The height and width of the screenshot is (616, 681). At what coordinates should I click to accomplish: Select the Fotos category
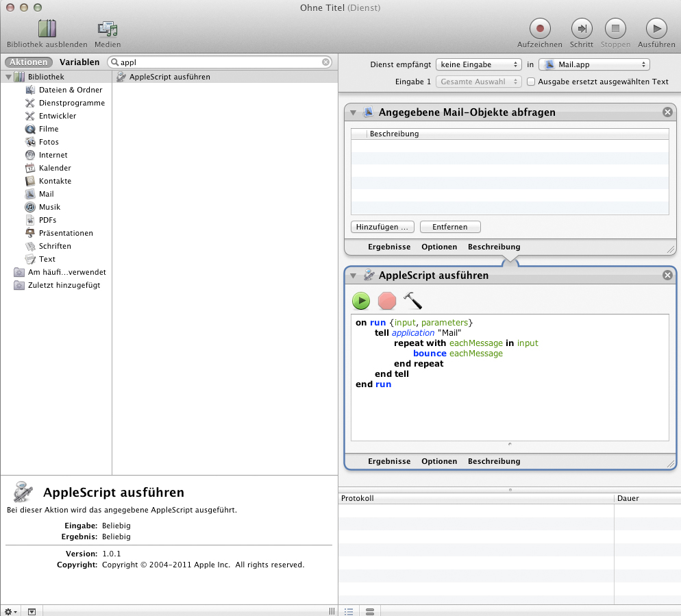click(49, 142)
